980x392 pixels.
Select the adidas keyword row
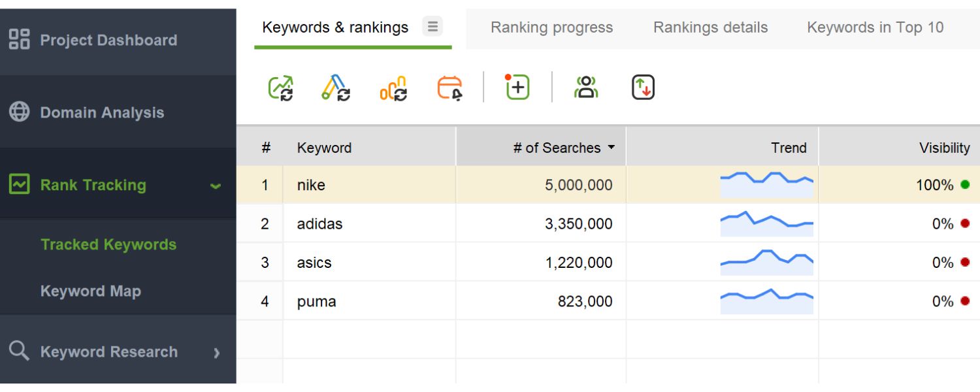click(x=366, y=223)
